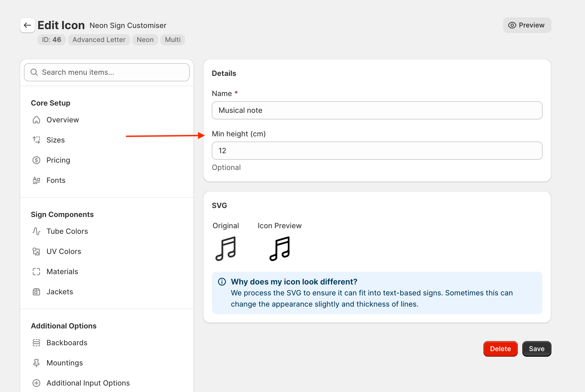Open Additional Input Options menu item
The width and height of the screenshot is (585, 392).
[x=88, y=383]
